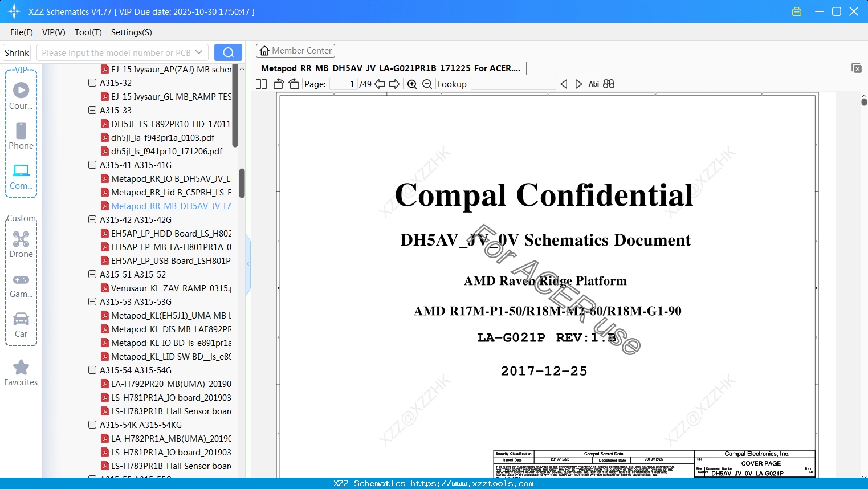
Task: Select the Metapod_RR_MB_DH5AV document tab
Action: 391,68
